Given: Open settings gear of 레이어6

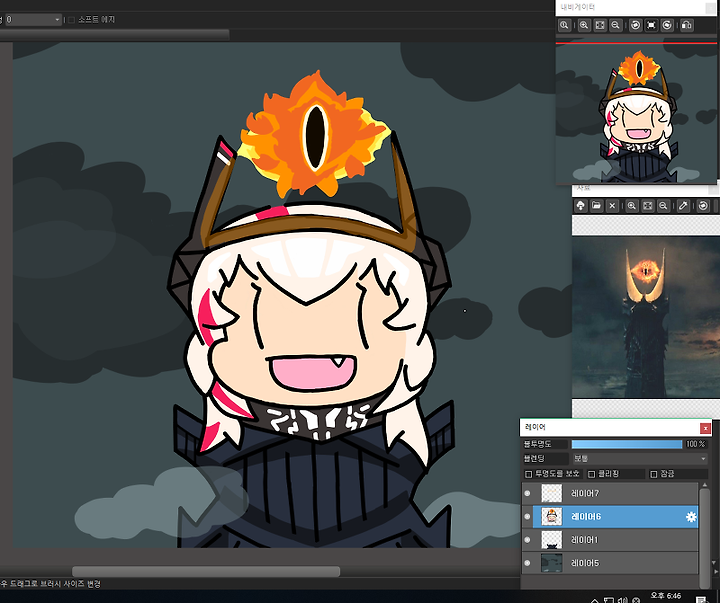Looking at the screenshot, I should coord(691,517).
